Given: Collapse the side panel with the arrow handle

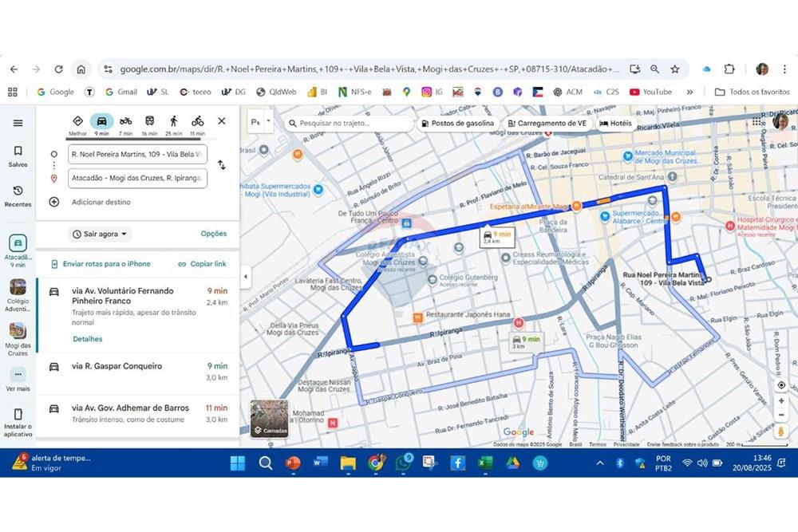Looking at the screenshot, I should (x=245, y=277).
